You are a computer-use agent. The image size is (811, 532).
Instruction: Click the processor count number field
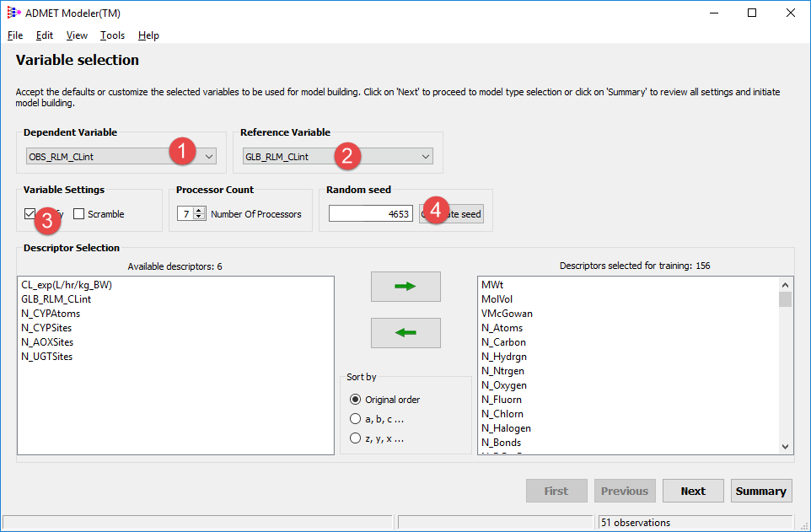coord(185,214)
